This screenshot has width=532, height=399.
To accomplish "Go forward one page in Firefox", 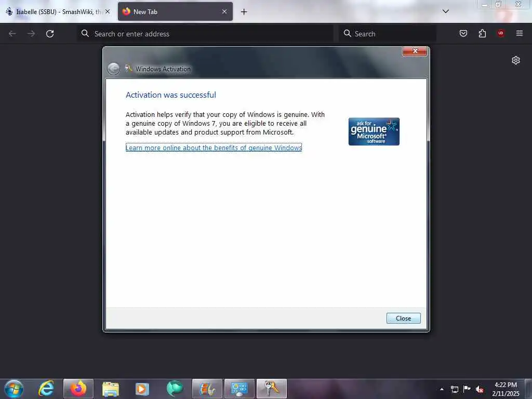I will pos(31,34).
